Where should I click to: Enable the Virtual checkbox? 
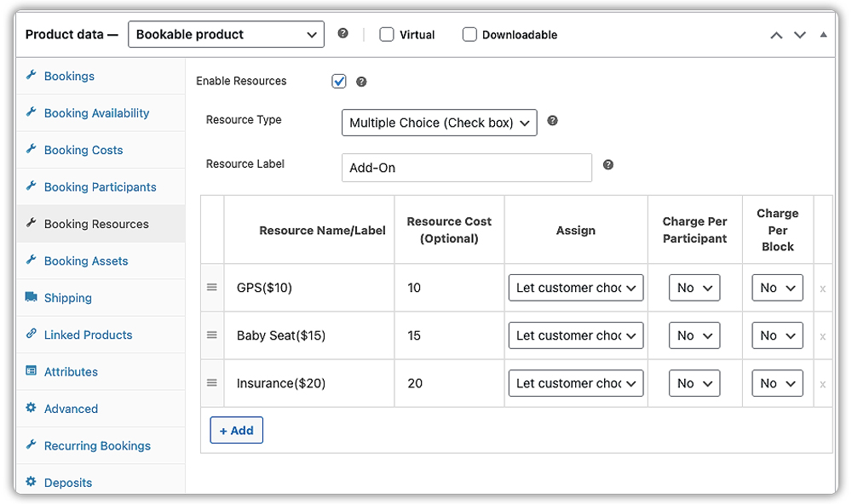click(x=387, y=35)
